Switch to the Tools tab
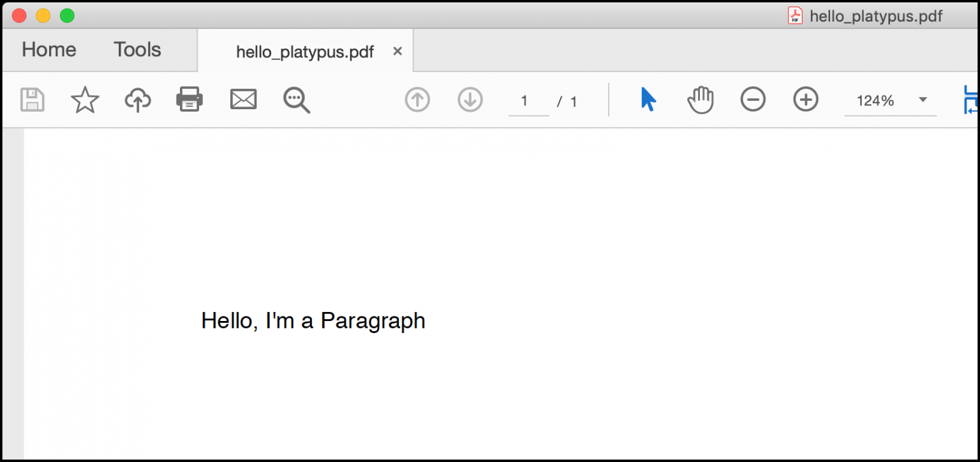The width and height of the screenshot is (980, 462). click(x=137, y=50)
